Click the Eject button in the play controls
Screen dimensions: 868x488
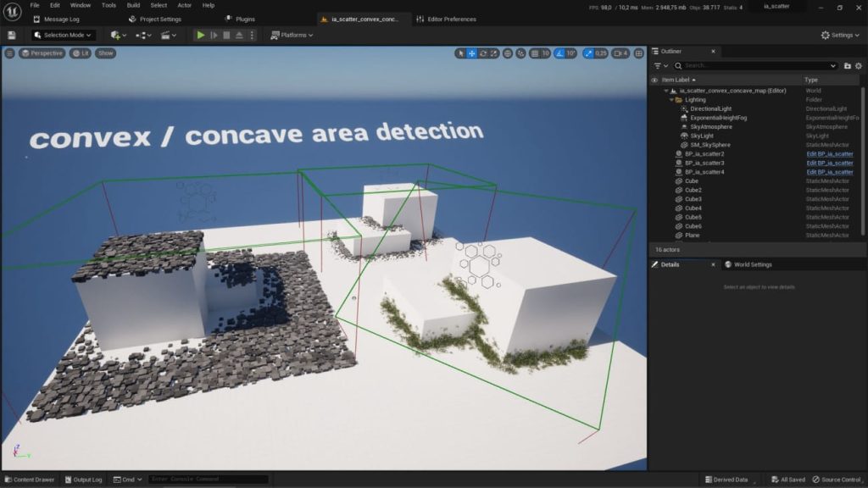click(x=240, y=35)
